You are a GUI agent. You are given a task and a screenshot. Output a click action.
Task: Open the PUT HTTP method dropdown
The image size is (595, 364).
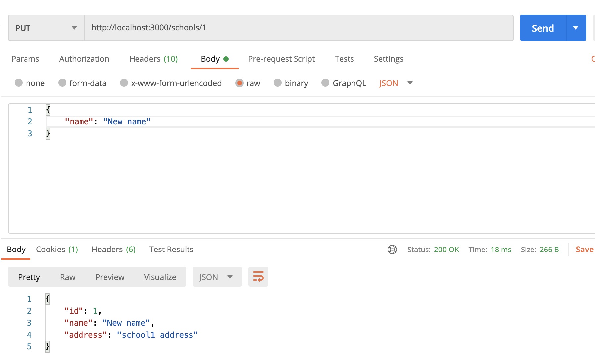46,28
